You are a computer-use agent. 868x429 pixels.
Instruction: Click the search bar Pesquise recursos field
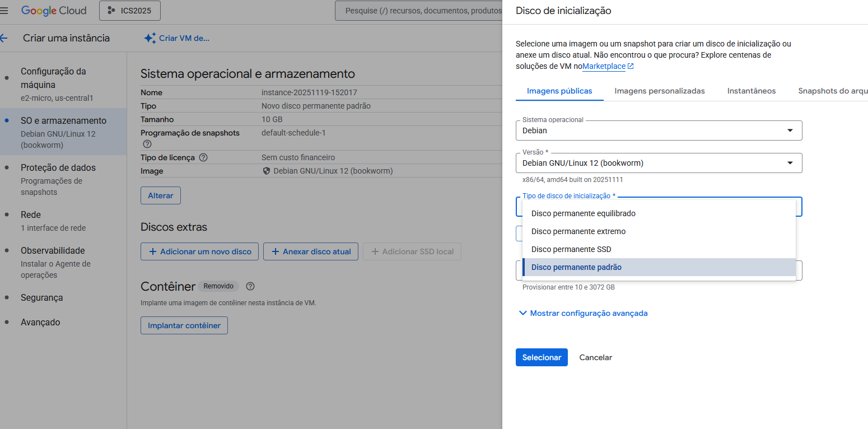[420, 11]
